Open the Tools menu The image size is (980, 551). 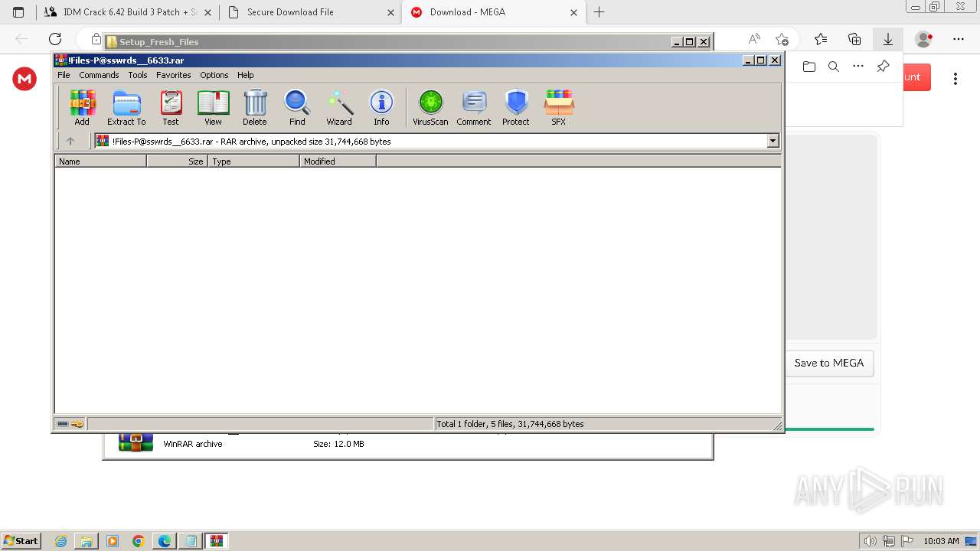tap(138, 75)
